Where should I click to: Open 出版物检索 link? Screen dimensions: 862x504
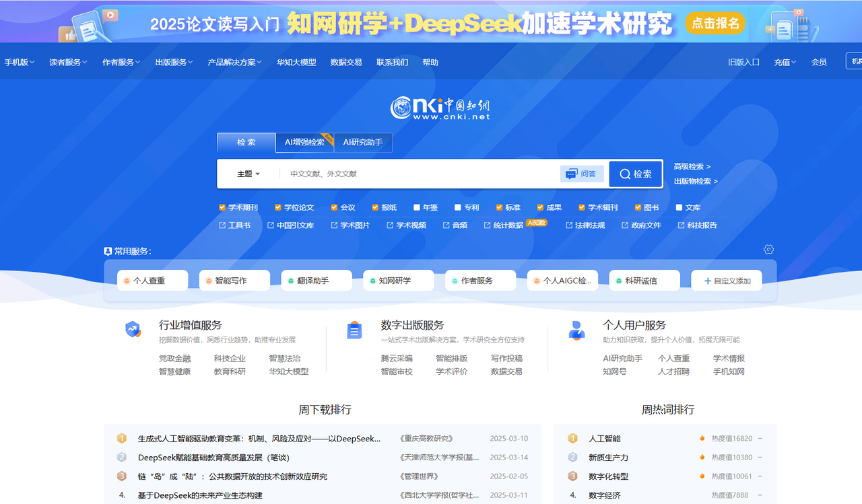pos(696,181)
